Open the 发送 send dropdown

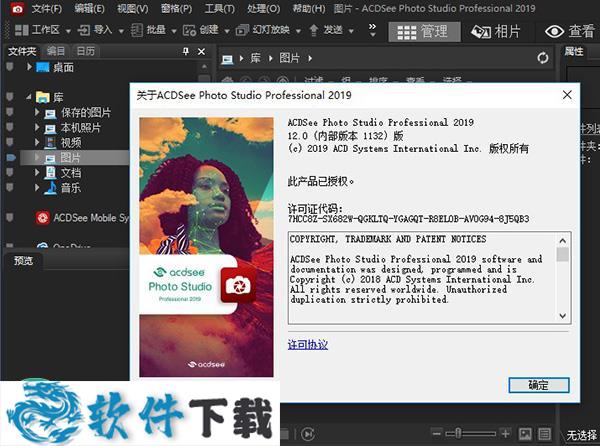(x=351, y=31)
